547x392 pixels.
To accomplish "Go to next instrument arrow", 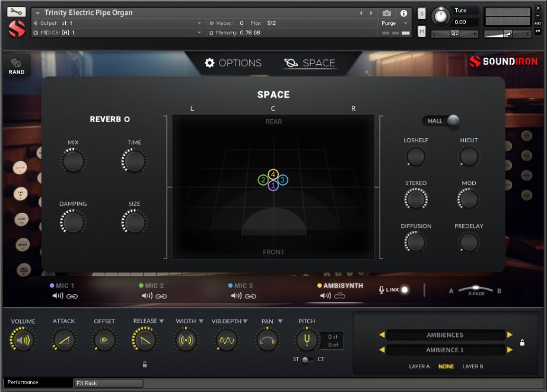I will click(371, 13).
